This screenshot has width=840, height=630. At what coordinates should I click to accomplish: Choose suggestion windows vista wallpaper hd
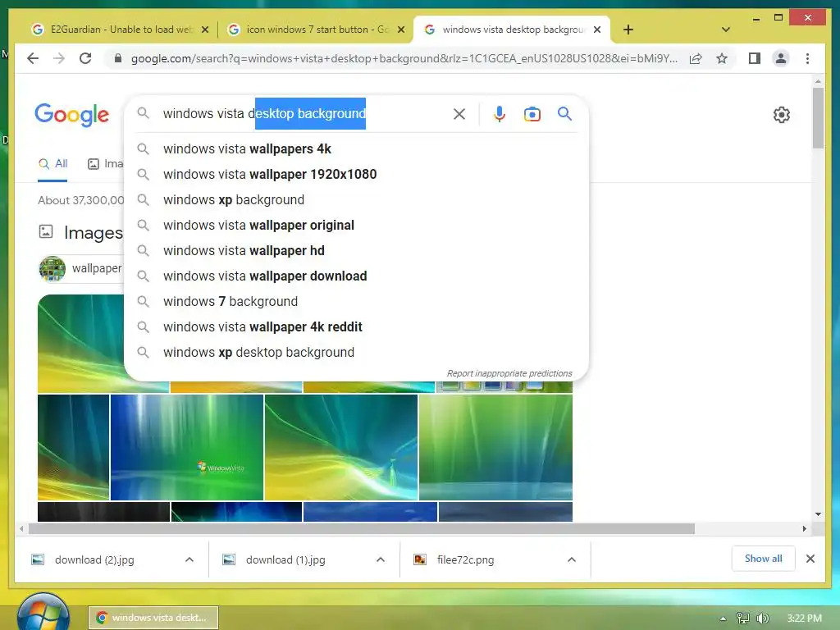click(356, 251)
